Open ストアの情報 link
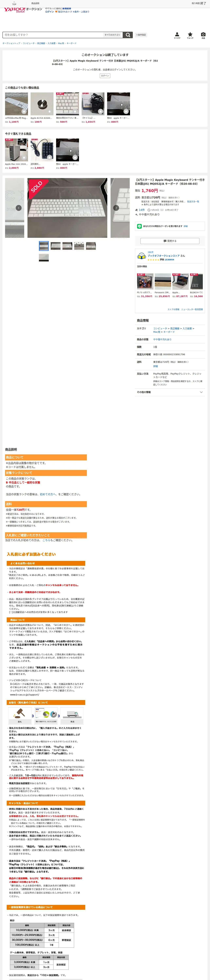This screenshot has height=980, width=210. pyautogui.click(x=173, y=309)
